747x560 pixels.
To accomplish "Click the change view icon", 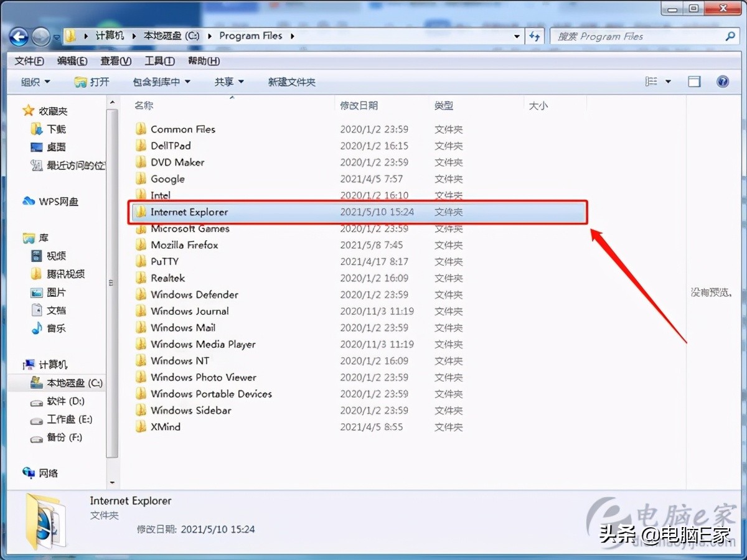I will [651, 82].
